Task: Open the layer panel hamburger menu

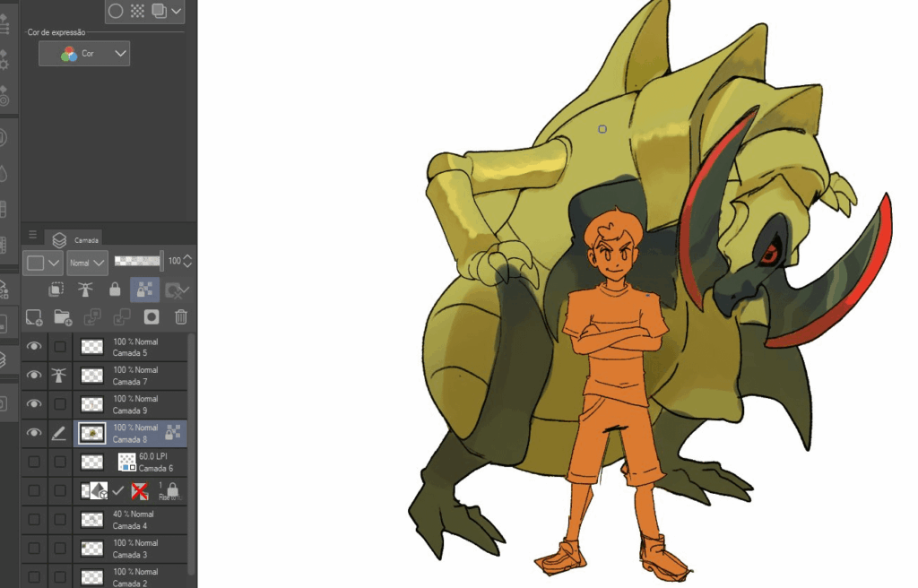Action: 33,235
